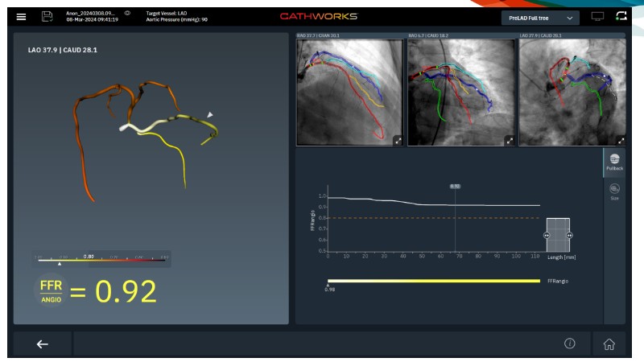Image resolution: width=644 pixels, height=362 pixels.
Task: Click left handle of pullback zoom box
Action: (x=547, y=235)
